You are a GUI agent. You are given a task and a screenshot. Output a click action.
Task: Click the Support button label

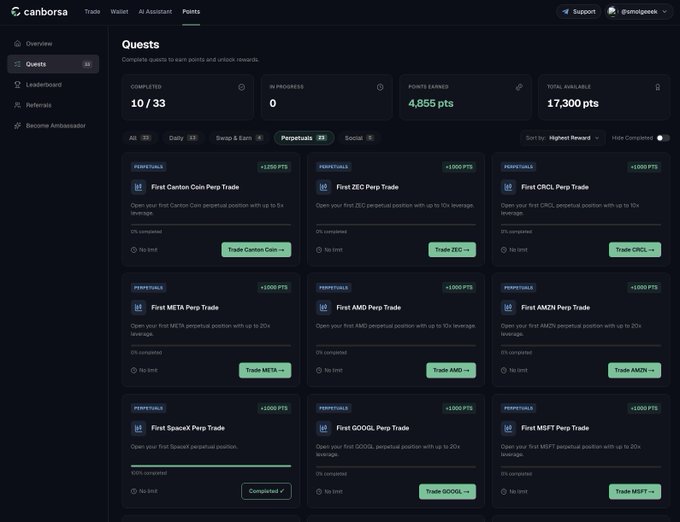coord(584,12)
